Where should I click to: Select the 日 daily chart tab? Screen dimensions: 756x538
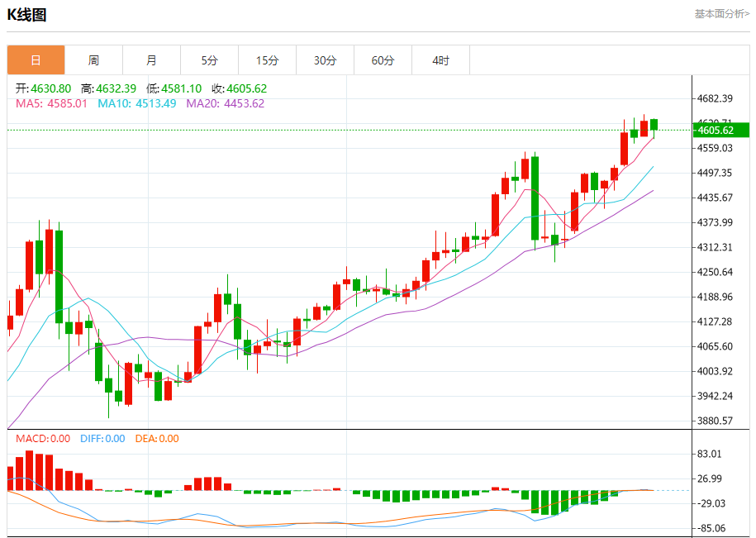pos(36,60)
